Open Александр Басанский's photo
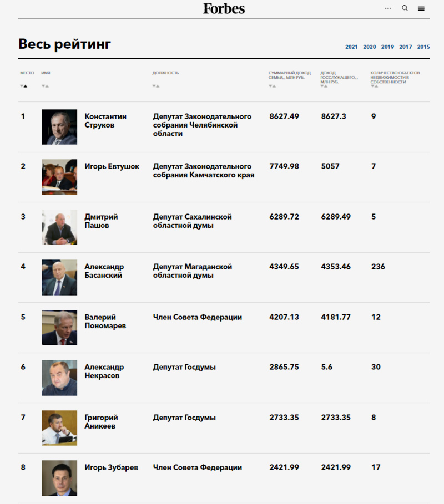444x504 pixels. pos(59,277)
